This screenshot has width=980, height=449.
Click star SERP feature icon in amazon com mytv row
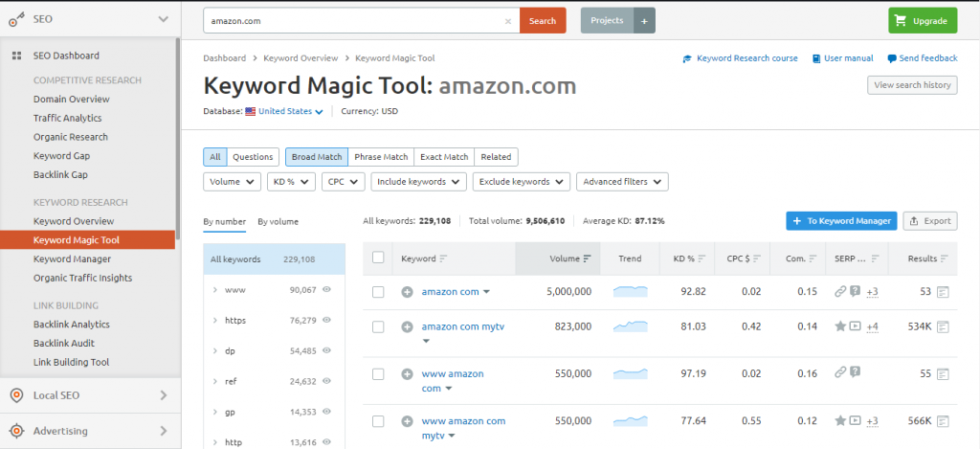point(840,326)
